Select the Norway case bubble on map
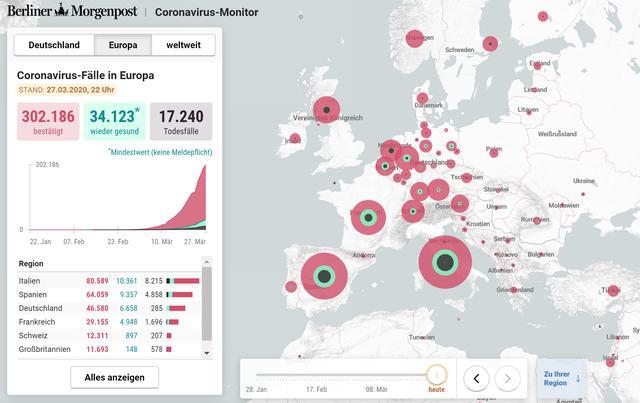640x403 pixels. tap(415, 38)
